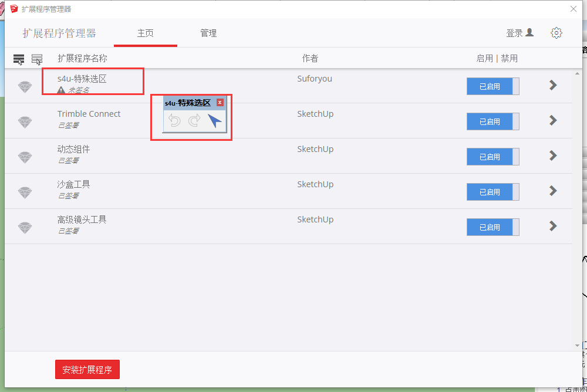Click the undo arrow in s4u toolbar
The width and height of the screenshot is (587, 392).
click(x=174, y=121)
